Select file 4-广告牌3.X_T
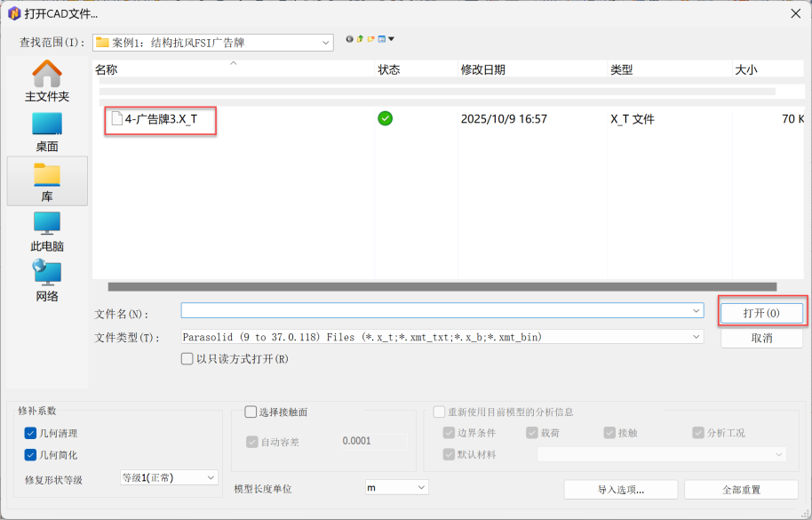 (x=161, y=118)
